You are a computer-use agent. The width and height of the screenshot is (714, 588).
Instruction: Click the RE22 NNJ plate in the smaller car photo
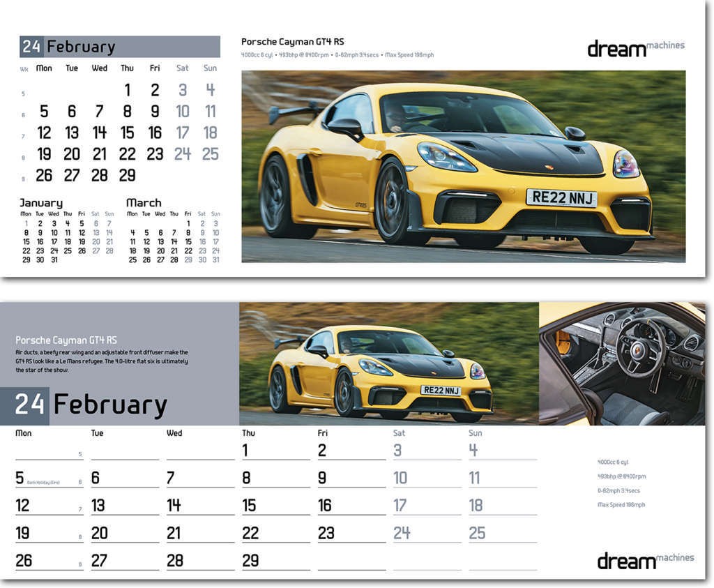pos(441,391)
